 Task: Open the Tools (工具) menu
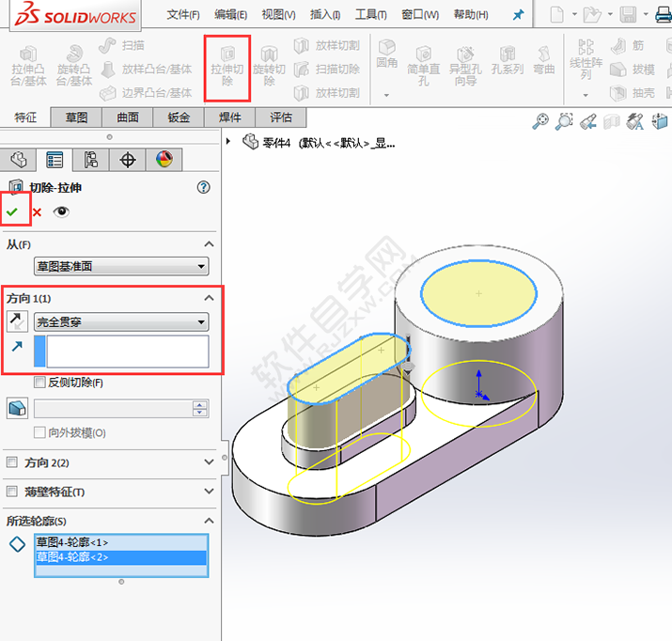point(370,15)
